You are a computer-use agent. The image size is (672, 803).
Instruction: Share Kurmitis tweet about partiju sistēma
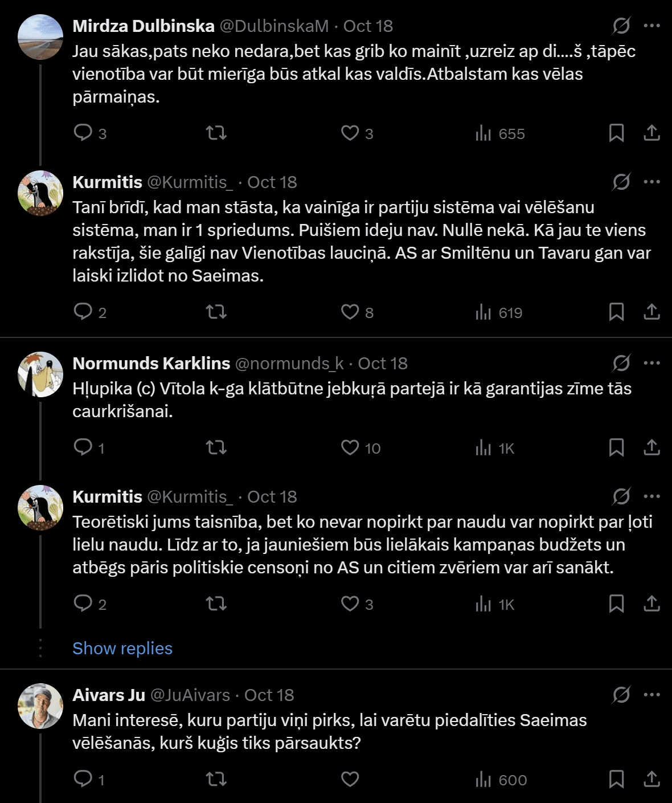(x=651, y=312)
